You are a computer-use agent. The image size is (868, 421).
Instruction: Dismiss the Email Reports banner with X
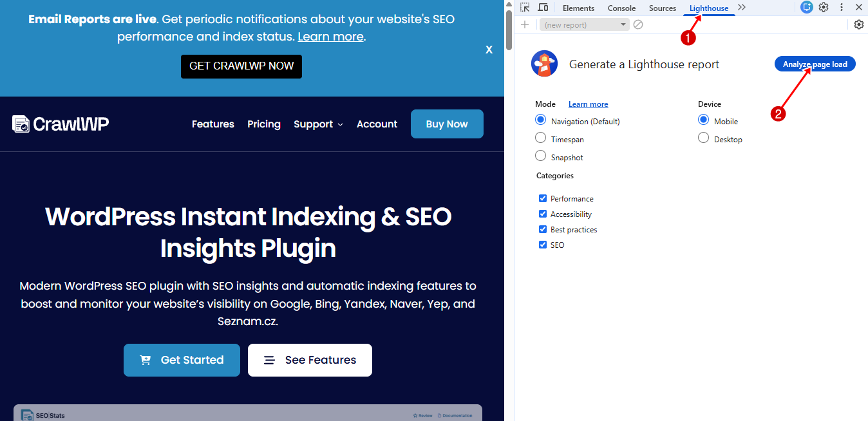point(489,50)
